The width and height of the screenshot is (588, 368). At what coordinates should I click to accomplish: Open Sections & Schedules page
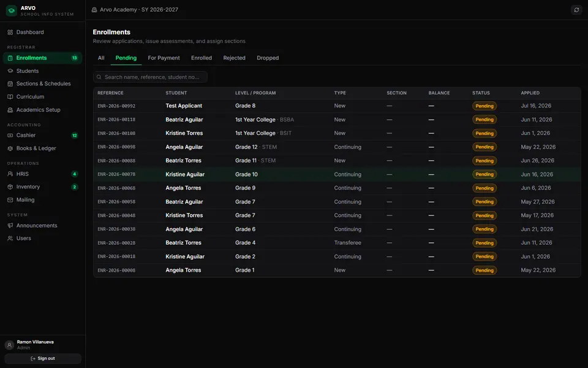43,84
